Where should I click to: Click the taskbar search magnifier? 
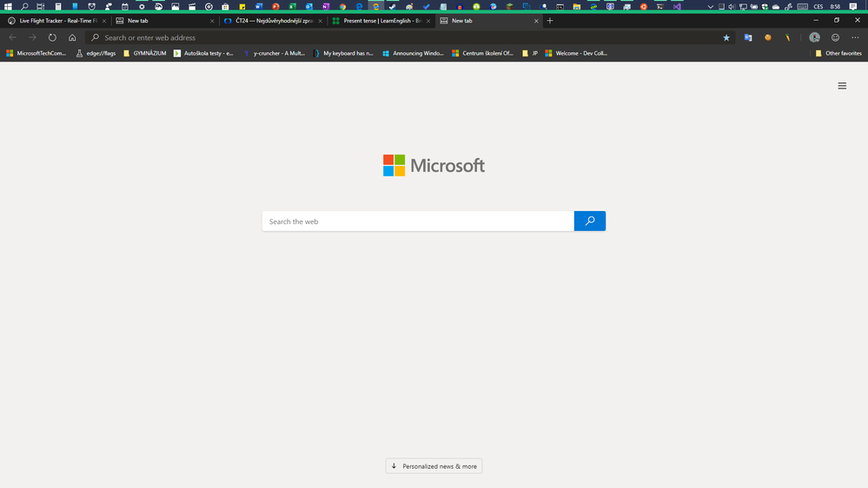click(x=24, y=7)
